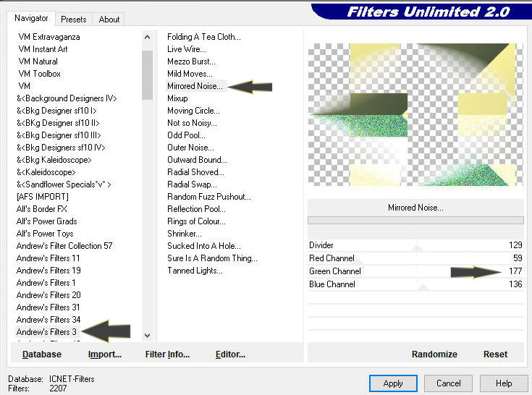Click the Cancel button
This screenshot has width=532, height=395.
pos(448,383)
